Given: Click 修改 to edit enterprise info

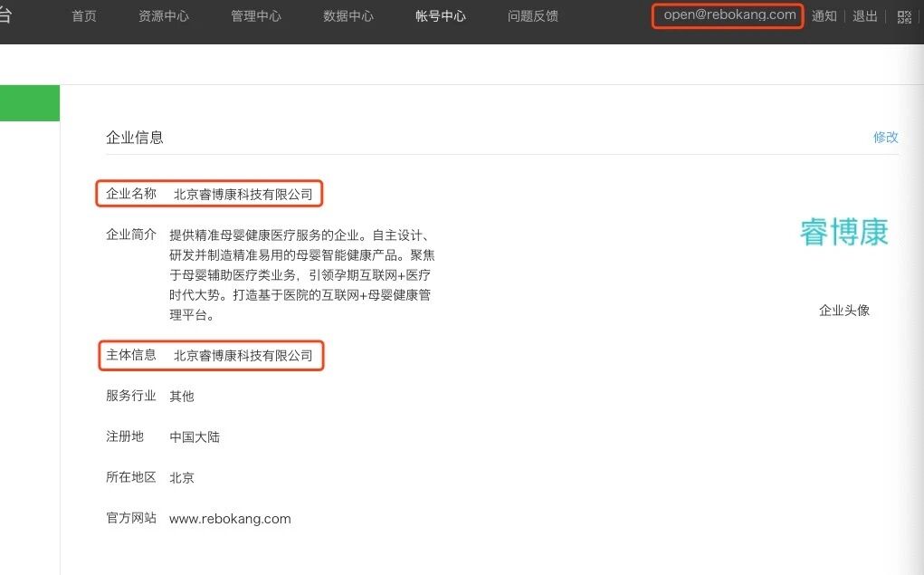Looking at the screenshot, I should pos(886,137).
